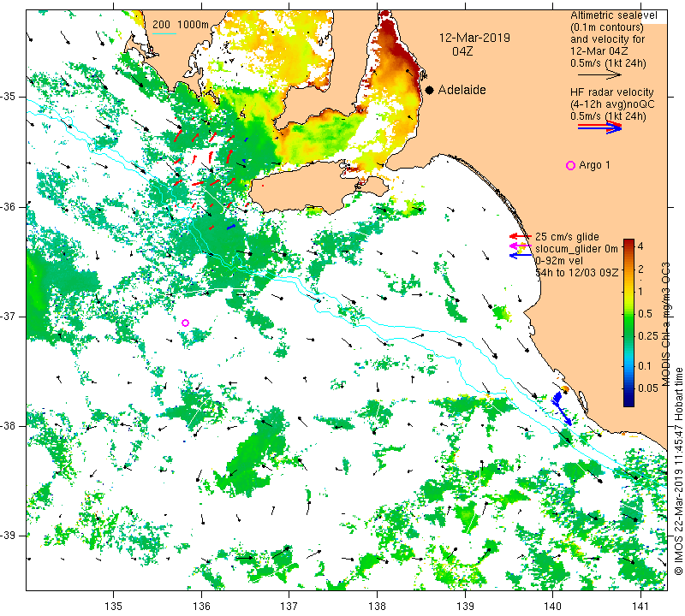
Task: Click the black Adelaide city marker dot
Action: point(430,90)
